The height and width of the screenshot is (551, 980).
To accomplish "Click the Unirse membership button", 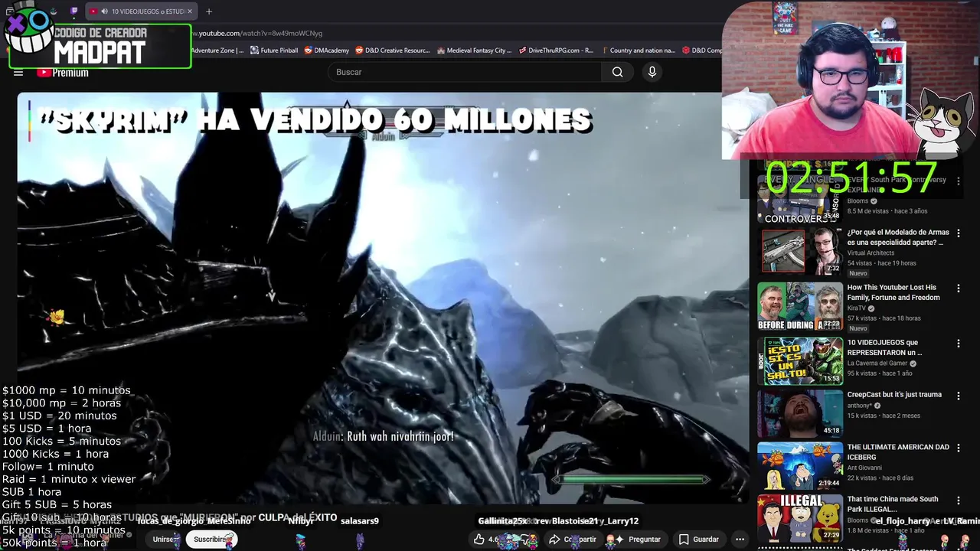I will click(163, 539).
